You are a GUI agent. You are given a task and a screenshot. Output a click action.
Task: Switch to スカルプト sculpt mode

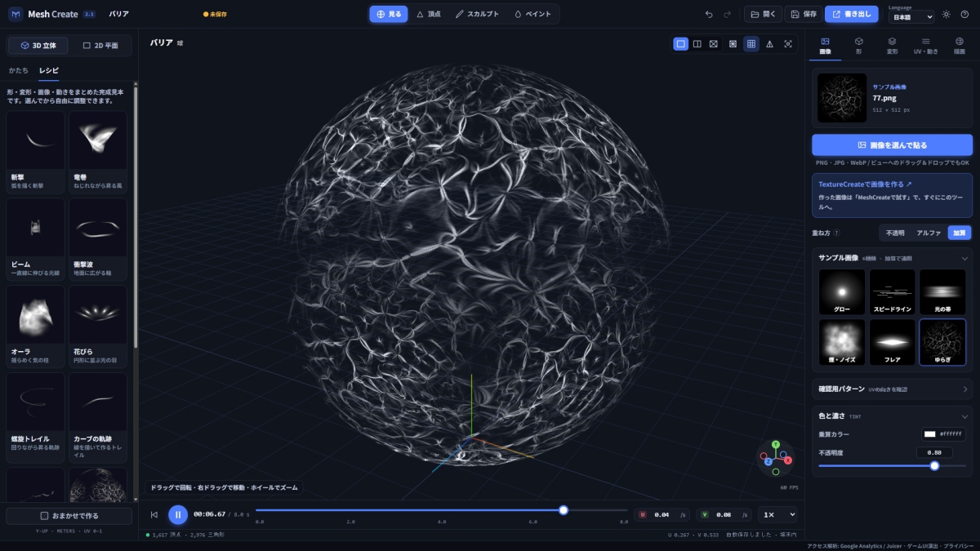[477, 14]
